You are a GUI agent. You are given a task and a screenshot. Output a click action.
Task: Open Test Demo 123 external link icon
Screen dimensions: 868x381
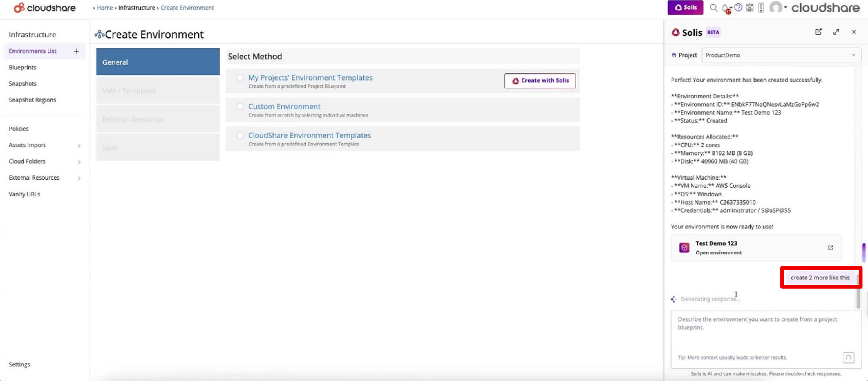tap(830, 248)
